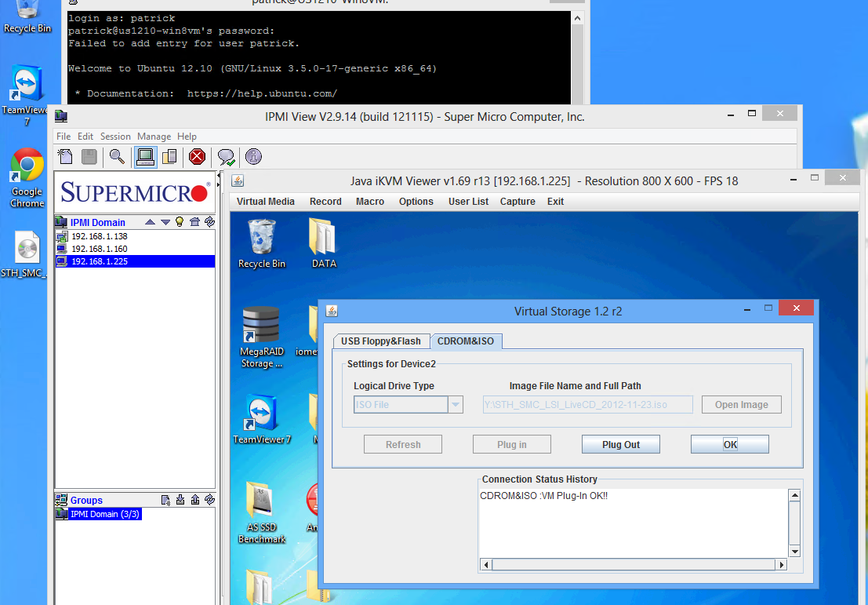Click the Connection Status History scroll-right arrow
This screenshot has height=605, width=868.
tap(782, 565)
